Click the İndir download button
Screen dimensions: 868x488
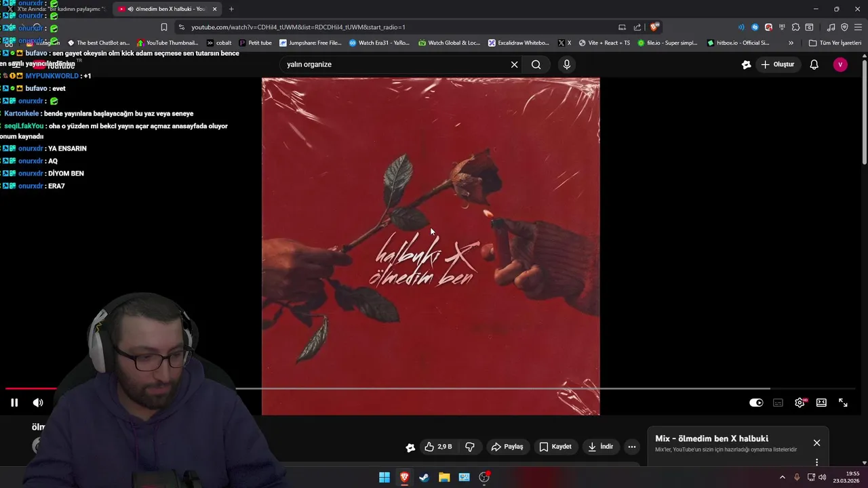click(600, 447)
